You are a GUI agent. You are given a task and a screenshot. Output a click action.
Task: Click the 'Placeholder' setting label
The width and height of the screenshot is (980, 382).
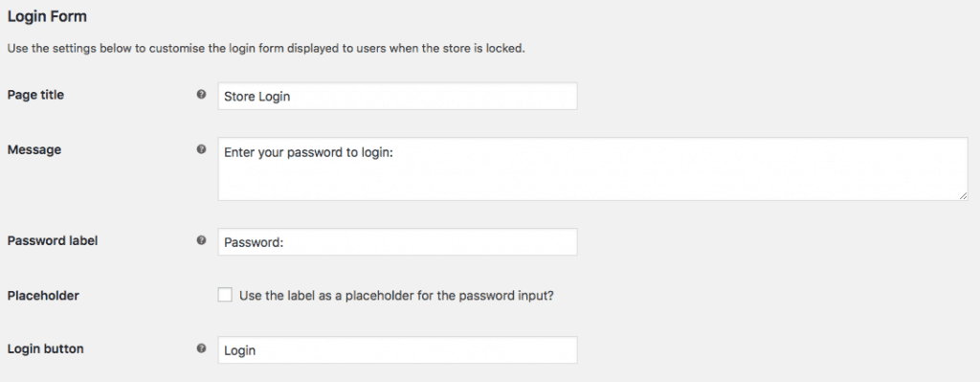coord(43,296)
